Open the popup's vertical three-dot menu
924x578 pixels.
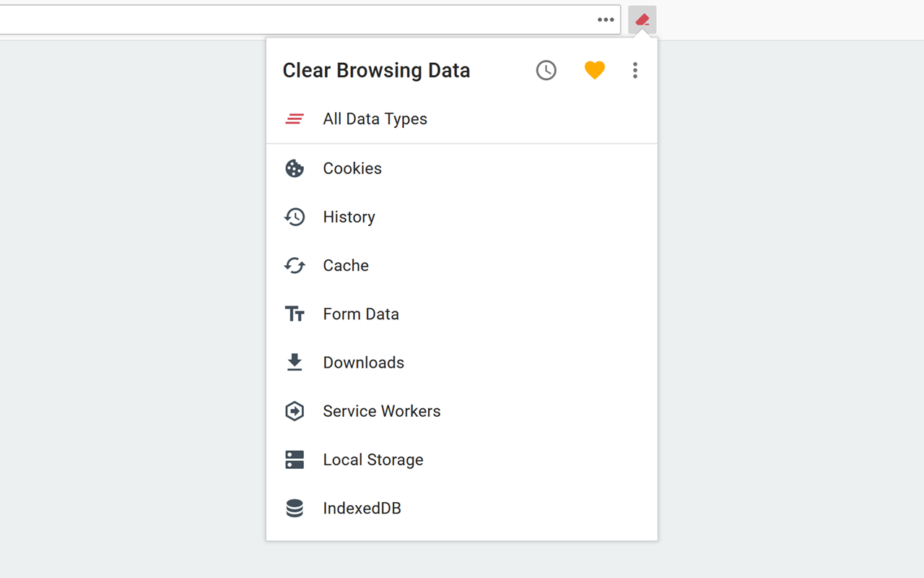[635, 70]
